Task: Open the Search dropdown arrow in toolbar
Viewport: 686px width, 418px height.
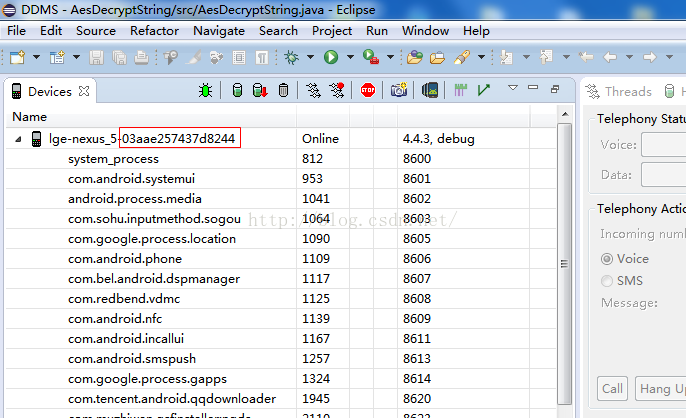Action: pyautogui.click(x=481, y=57)
